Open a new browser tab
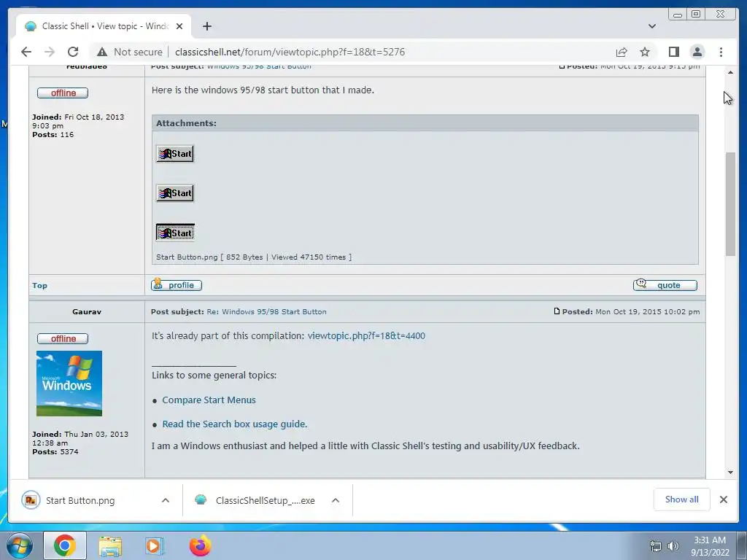The image size is (747, 560). coord(206,26)
